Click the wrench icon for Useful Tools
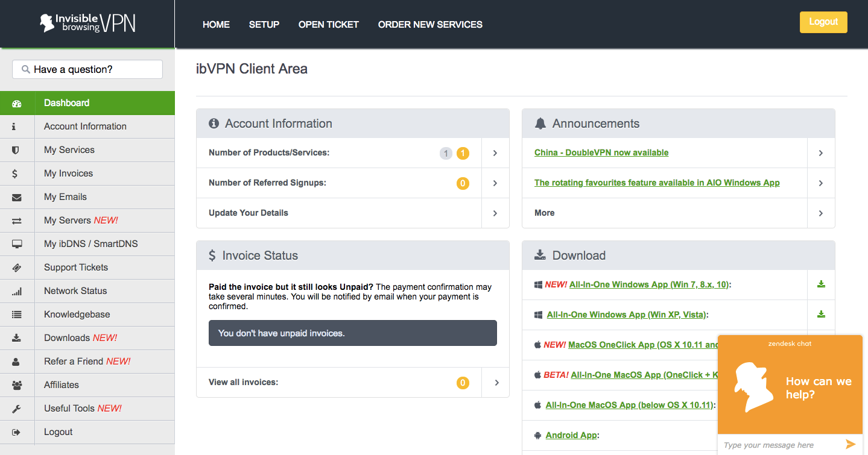The width and height of the screenshot is (868, 455). 16,409
